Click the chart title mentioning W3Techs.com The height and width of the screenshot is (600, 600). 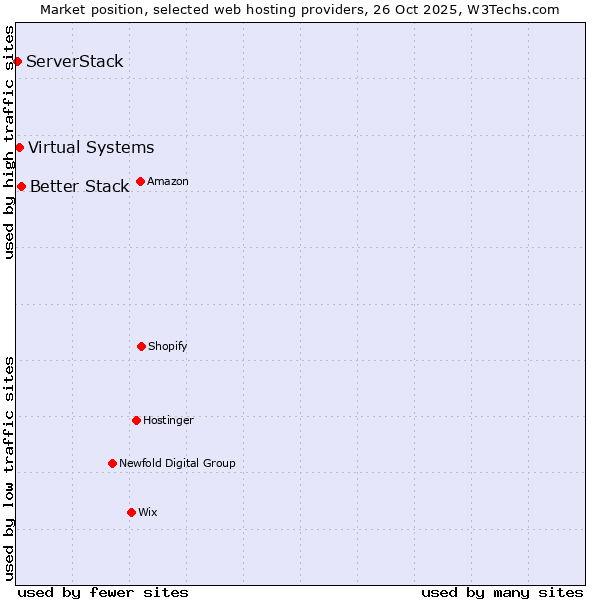click(300, 9)
